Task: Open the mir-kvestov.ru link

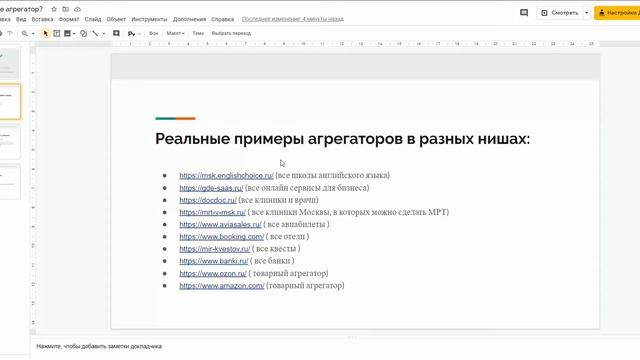Action: coord(215,249)
